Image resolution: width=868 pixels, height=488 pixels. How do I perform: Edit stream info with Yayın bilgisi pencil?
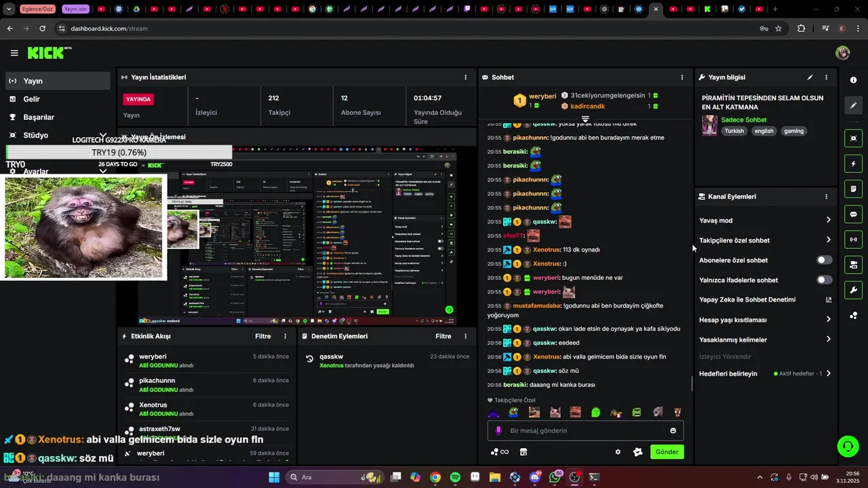[810, 77]
